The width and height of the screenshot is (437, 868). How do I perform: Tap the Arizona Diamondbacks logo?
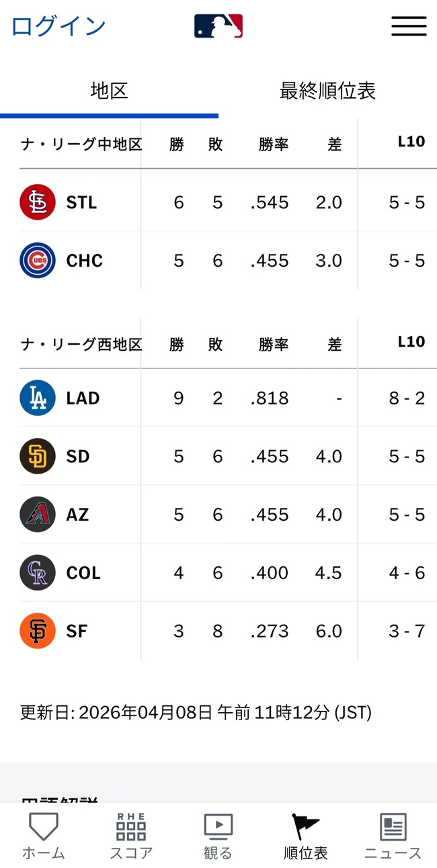(x=38, y=515)
